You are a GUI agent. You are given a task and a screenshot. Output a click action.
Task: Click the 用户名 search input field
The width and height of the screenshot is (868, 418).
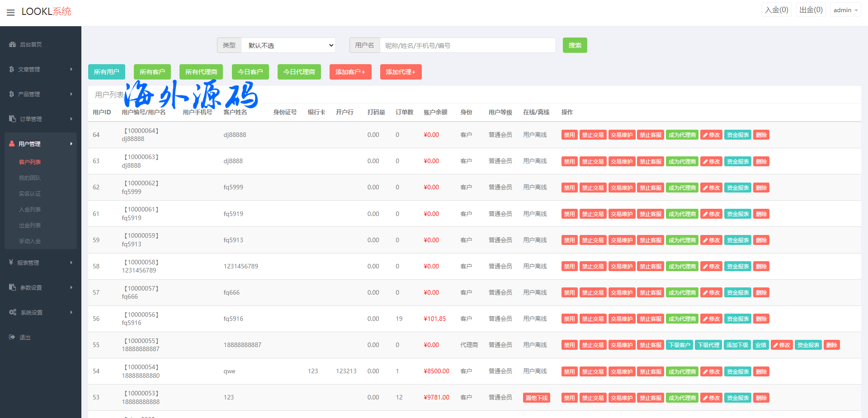click(467, 45)
